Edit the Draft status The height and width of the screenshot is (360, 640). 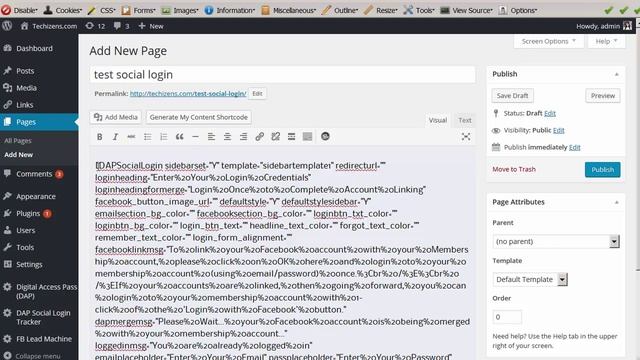(x=550, y=113)
